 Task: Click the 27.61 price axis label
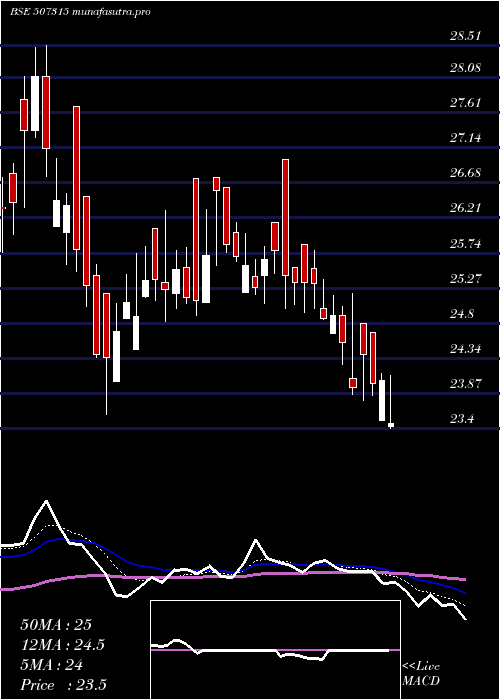(x=465, y=103)
